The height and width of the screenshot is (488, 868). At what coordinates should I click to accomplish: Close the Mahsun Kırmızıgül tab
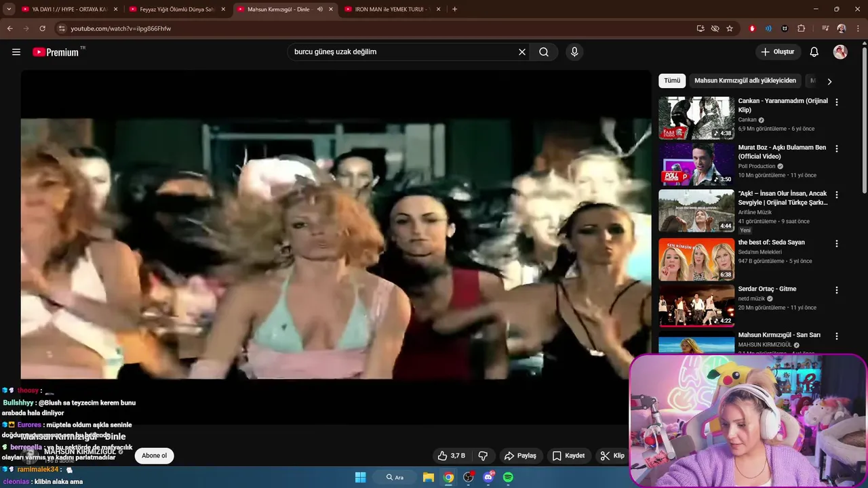pos(331,9)
